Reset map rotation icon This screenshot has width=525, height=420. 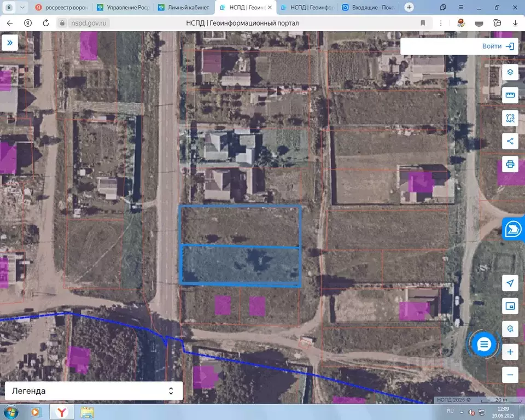tap(510, 329)
